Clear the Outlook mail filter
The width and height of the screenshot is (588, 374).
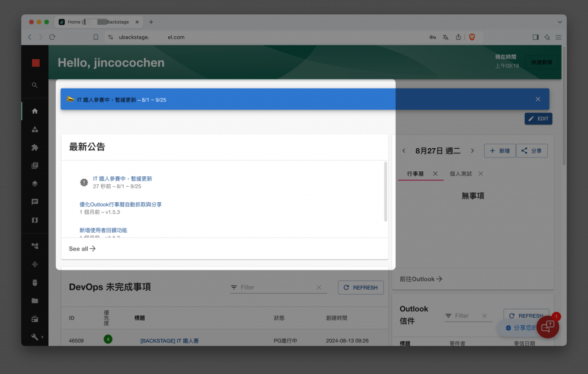pyautogui.click(x=485, y=316)
